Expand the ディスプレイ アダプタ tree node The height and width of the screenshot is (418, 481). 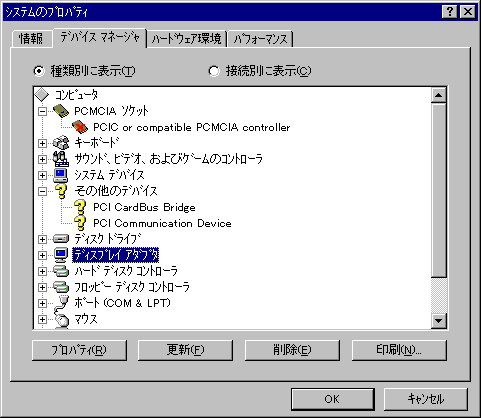[x=42, y=255]
